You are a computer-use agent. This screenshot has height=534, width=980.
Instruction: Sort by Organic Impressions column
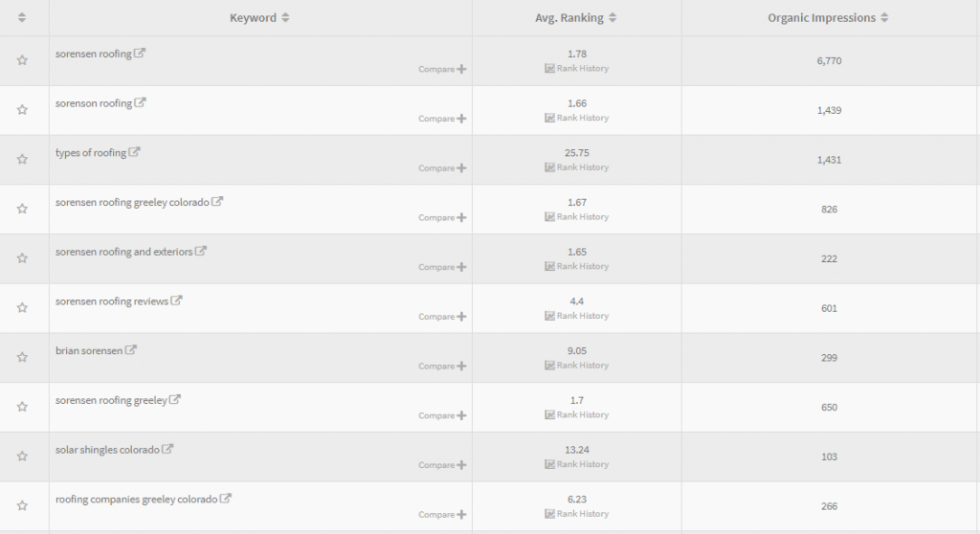[884, 17]
